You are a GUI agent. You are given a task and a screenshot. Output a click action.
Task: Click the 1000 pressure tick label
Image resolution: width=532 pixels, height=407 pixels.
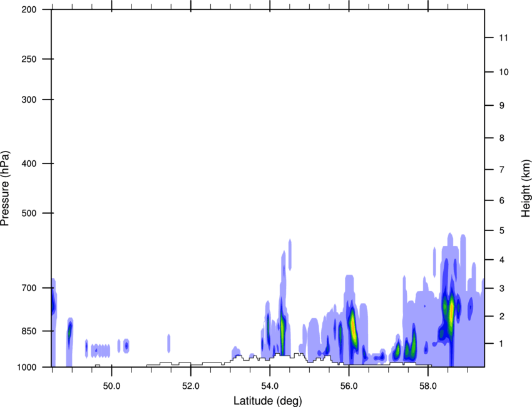tap(27, 367)
